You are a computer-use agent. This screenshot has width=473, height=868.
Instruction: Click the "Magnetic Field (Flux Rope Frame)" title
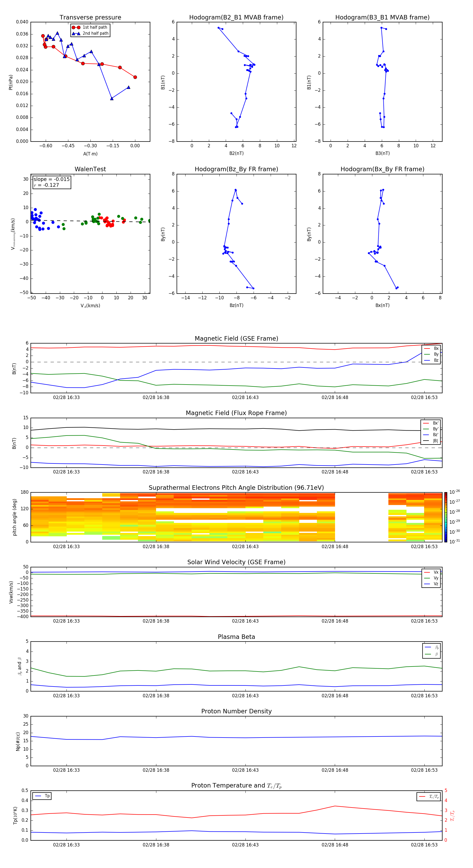[x=236, y=413]
